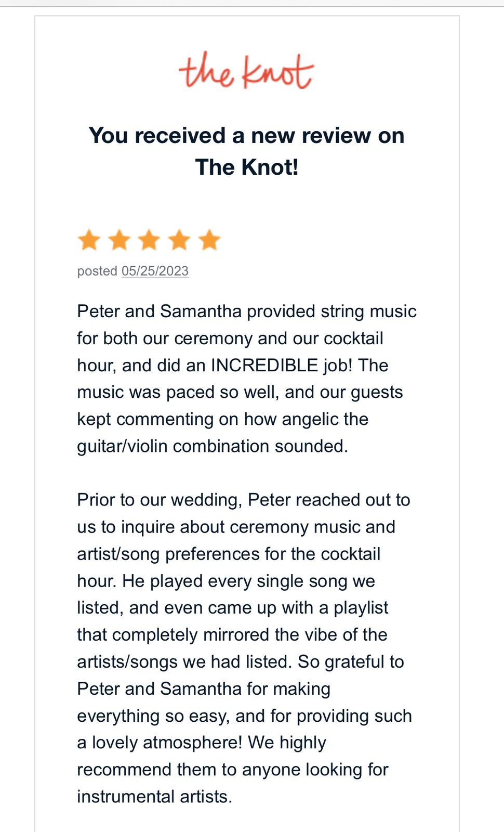The image size is (504, 832).
Task: Click The Knot logo
Action: pos(246,71)
